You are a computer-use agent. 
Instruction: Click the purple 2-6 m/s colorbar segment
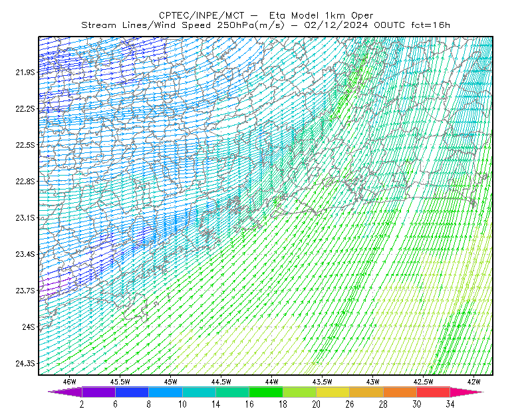98,392
